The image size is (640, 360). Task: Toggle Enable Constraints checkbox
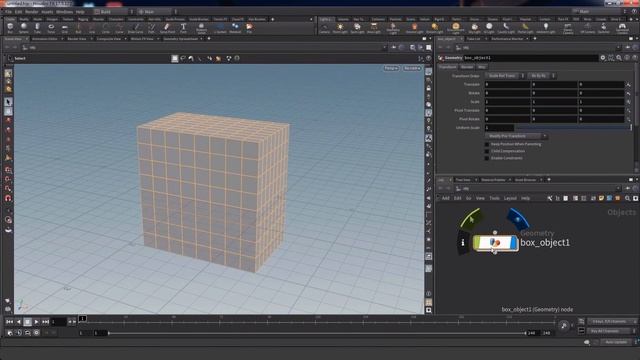click(x=487, y=158)
